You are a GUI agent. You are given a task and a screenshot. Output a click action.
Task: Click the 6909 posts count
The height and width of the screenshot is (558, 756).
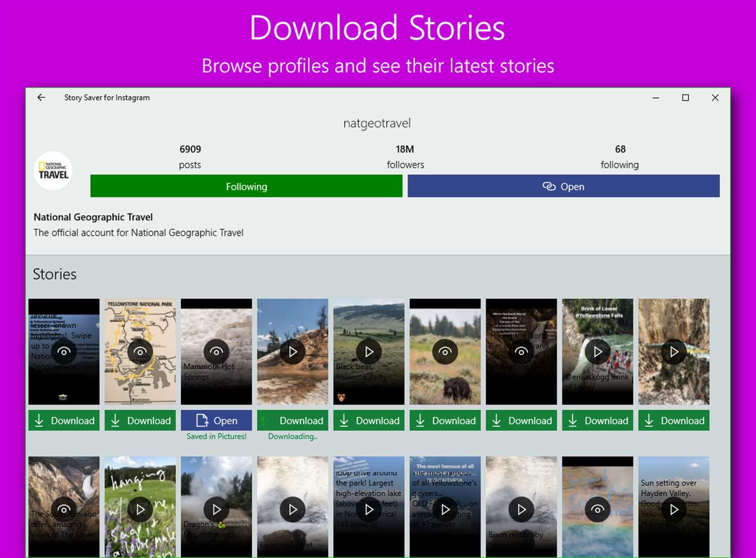coord(190,149)
